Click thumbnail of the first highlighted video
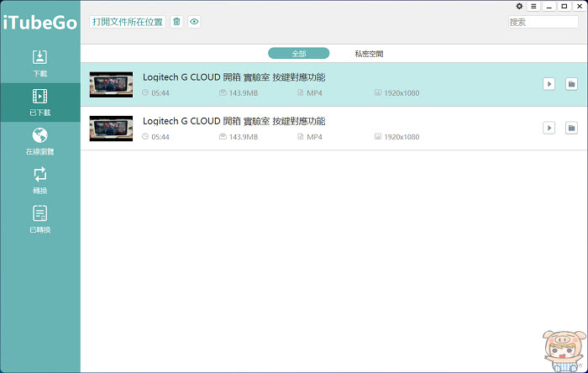 [x=111, y=85]
